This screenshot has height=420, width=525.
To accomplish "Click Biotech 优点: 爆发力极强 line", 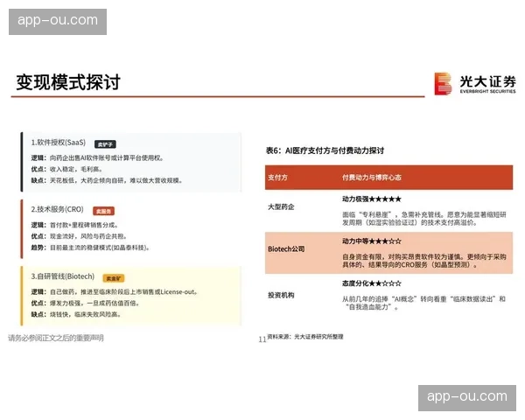I will [x=85, y=304].
